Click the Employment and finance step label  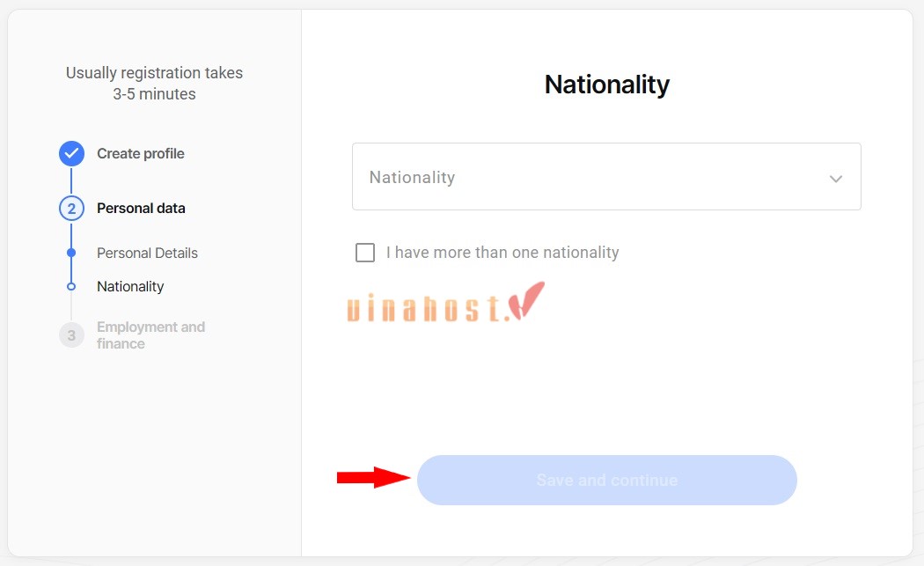click(150, 335)
